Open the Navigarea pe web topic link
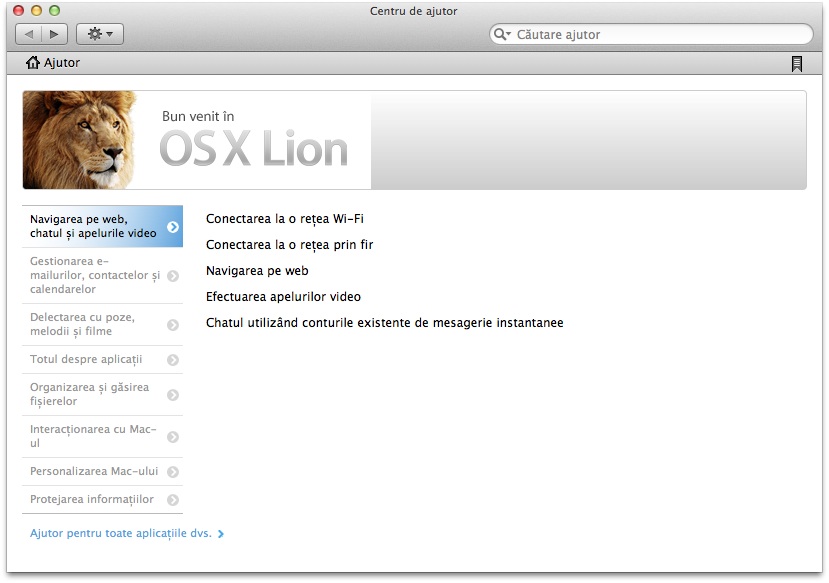 point(257,271)
